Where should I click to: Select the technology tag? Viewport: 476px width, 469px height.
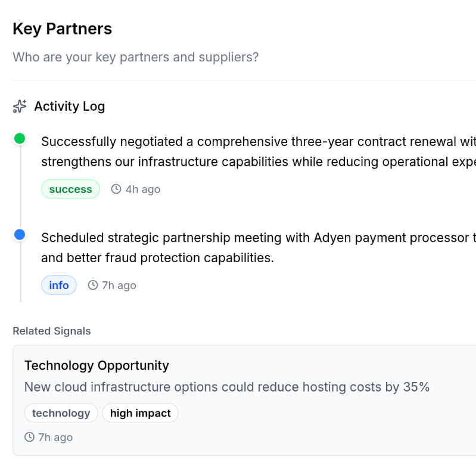tap(61, 413)
